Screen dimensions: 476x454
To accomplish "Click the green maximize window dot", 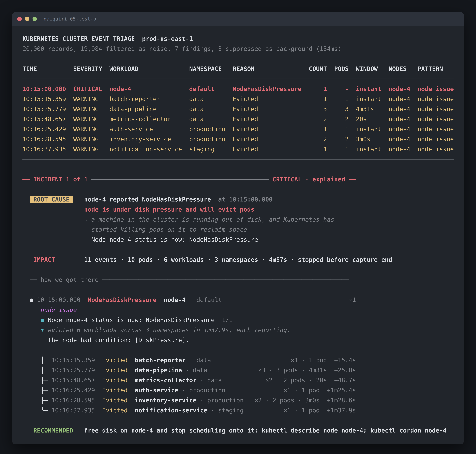I will pos(35,19).
